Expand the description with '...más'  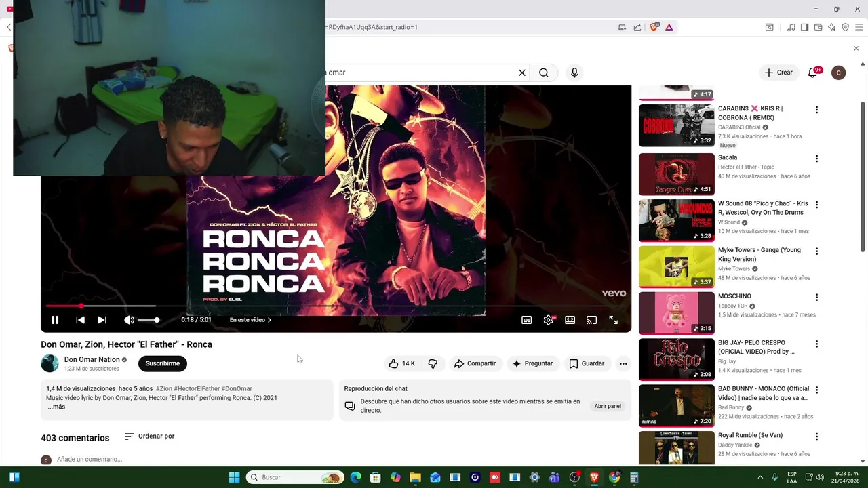tap(56, 407)
